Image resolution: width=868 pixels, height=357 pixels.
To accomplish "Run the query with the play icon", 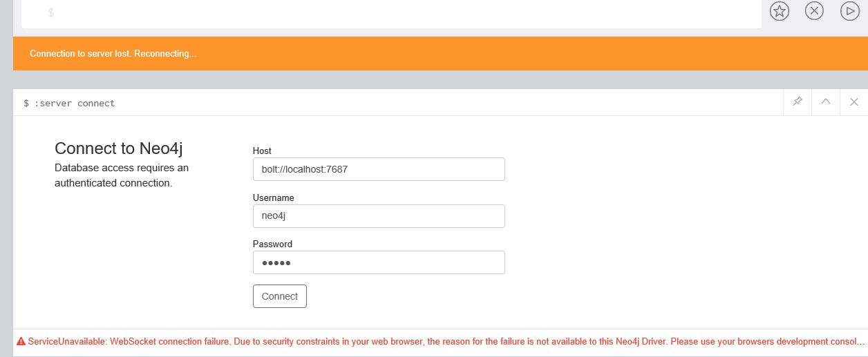I will coord(849,11).
